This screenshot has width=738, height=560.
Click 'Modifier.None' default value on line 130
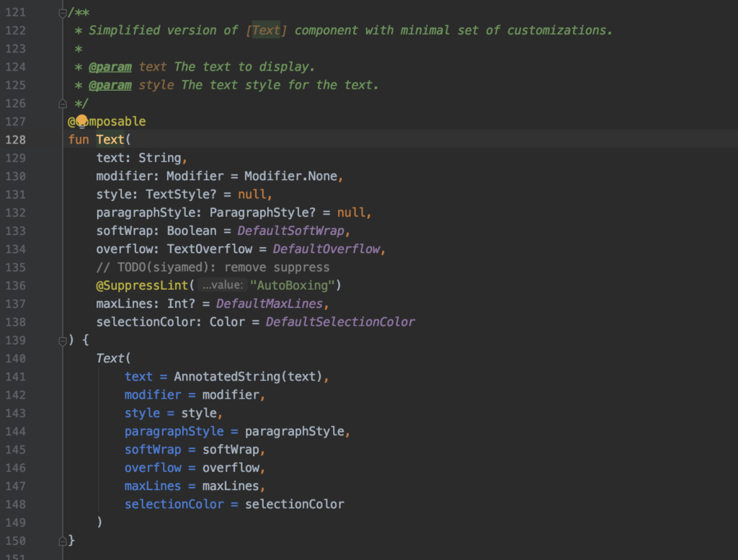[x=290, y=177]
